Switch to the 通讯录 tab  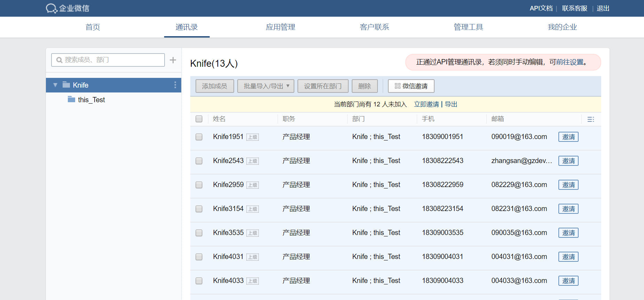coord(187,27)
